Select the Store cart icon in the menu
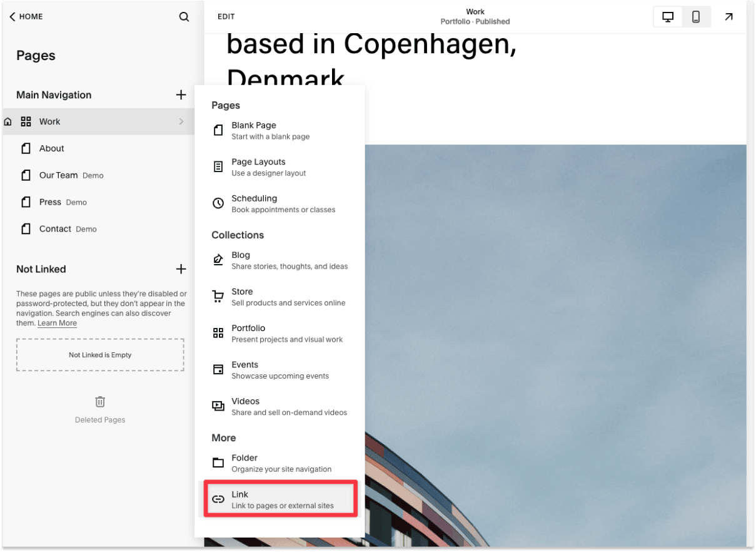Image resolution: width=756 pixels, height=552 pixels. [218, 297]
